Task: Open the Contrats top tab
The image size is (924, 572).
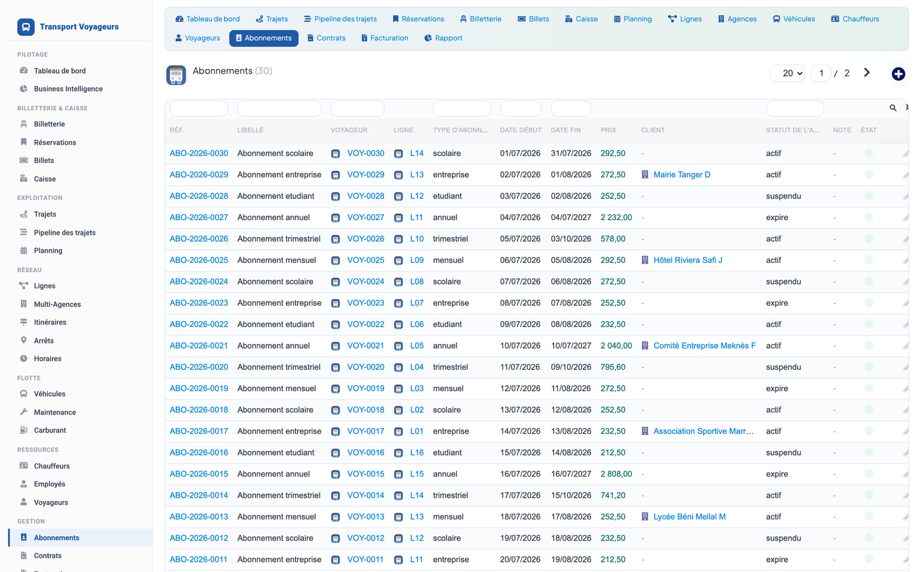Action: 326,38
